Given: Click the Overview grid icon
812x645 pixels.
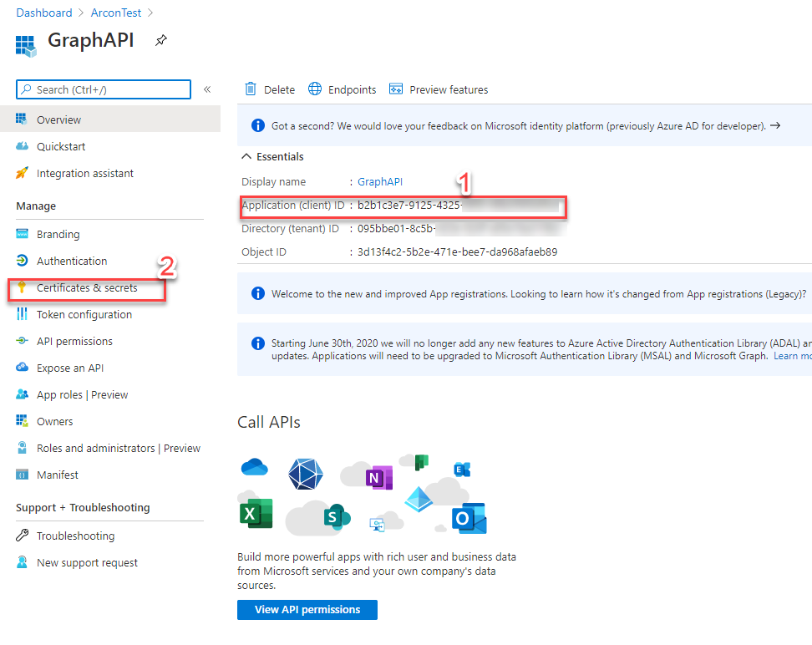Looking at the screenshot, I should click(x=21, y=119).
